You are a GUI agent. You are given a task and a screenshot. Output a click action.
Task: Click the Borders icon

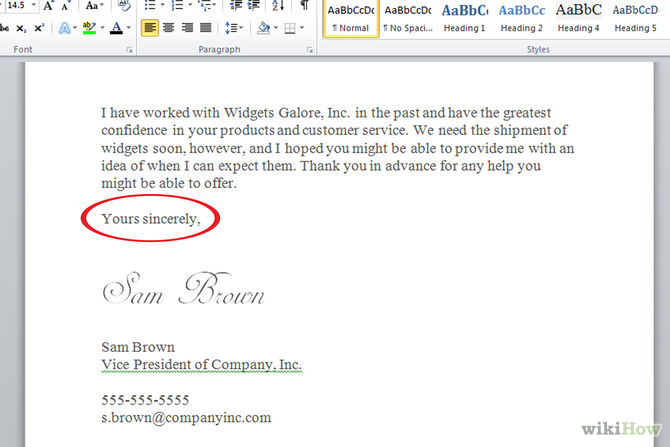pyautogui.click(x=290, y=28)
